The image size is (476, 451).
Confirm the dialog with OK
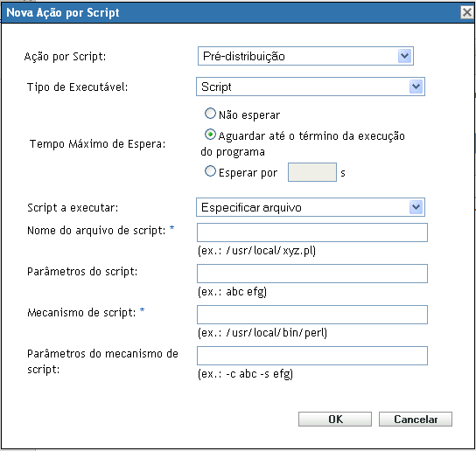[335, 420]
